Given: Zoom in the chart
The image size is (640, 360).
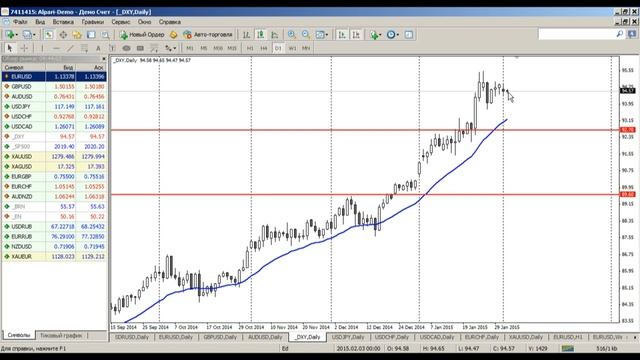Looking at the screenshot, I should pos(291,35).
